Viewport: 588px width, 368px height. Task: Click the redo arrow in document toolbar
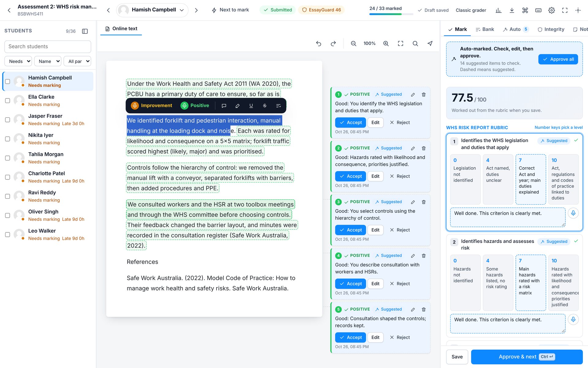[333, 44]
